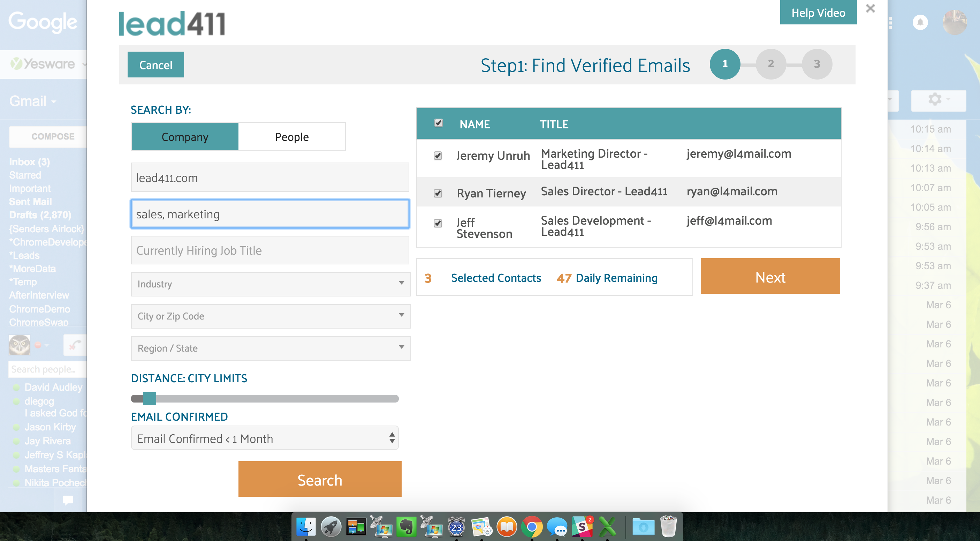Launch Slack from the dock
This screenshot has width=980, height=541.
pyautogui.click(x=582, y=527)
